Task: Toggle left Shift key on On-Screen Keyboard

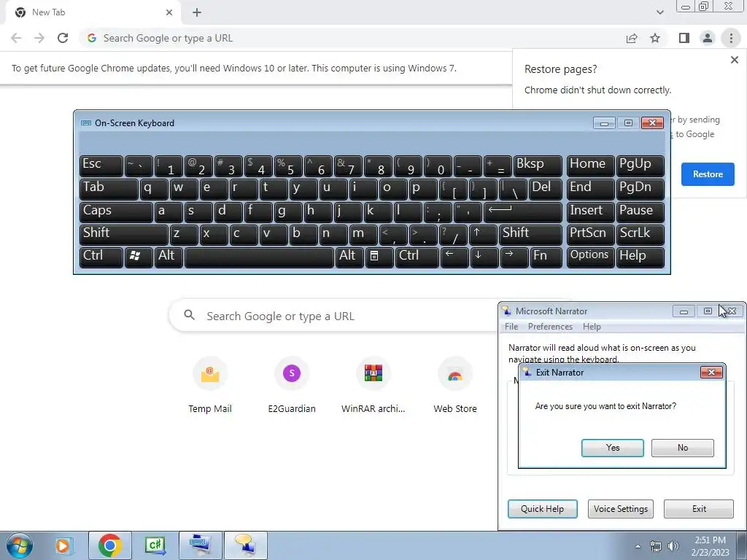Action: click(124, 234)
